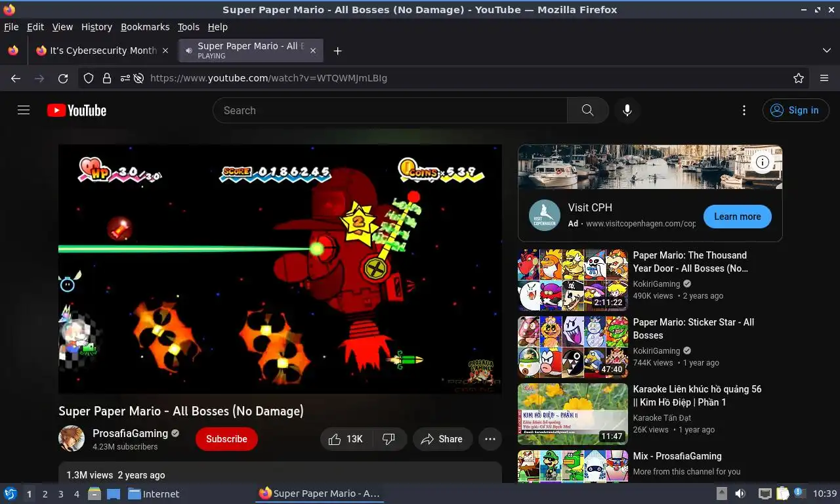Open the ad info icon
The image size is (840, 504).
tap(762, 162)
